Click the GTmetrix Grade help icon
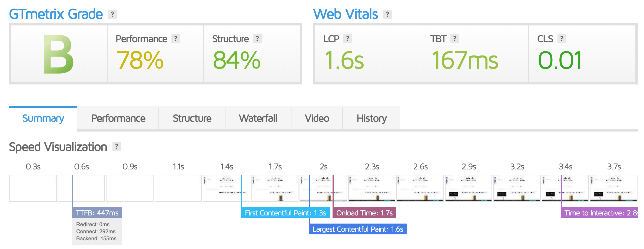 pyautogui.click(x=112, y=14)
